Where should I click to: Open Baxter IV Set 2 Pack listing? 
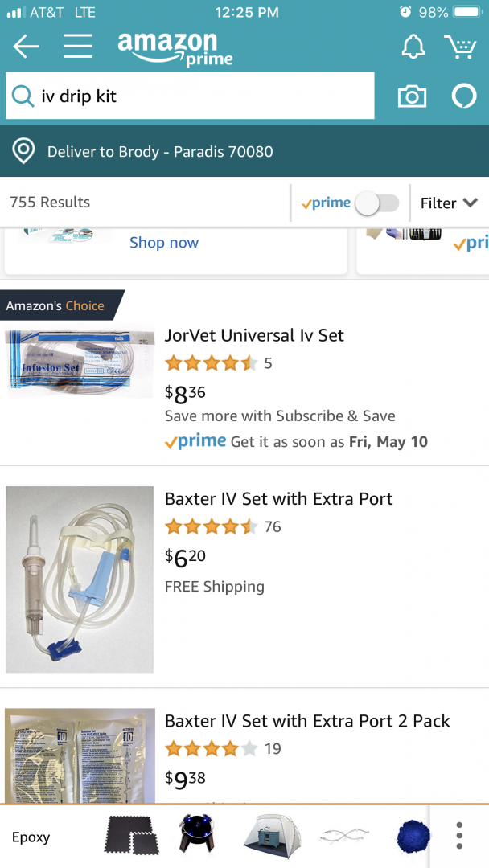307,721
